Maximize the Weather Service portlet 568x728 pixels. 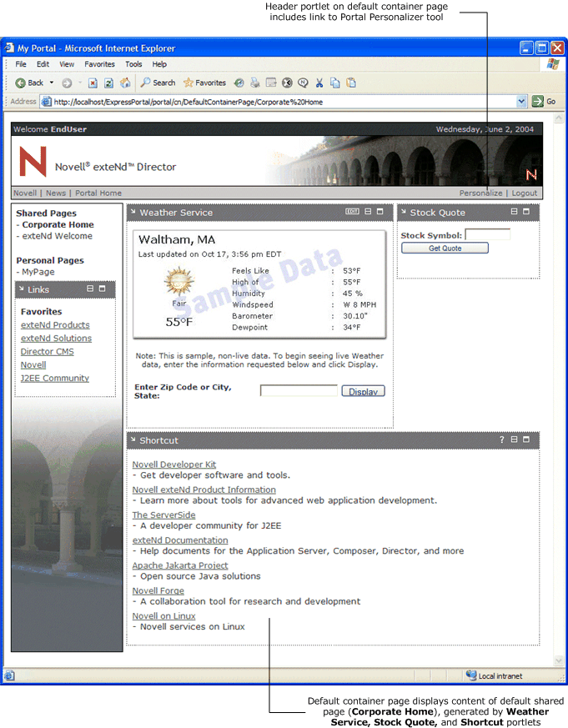pos(380,211)
